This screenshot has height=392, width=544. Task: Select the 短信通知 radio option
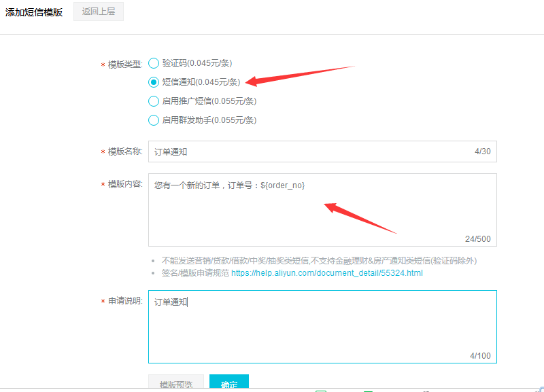(154, 82)
